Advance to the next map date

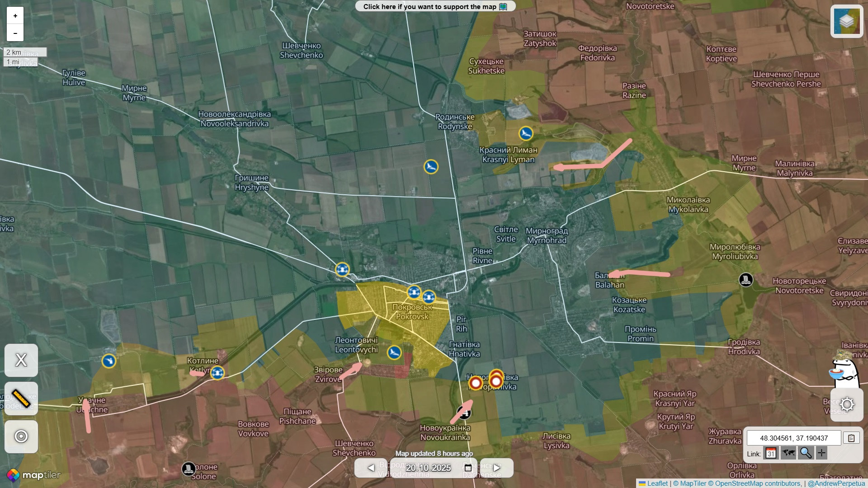coord(497,468)
